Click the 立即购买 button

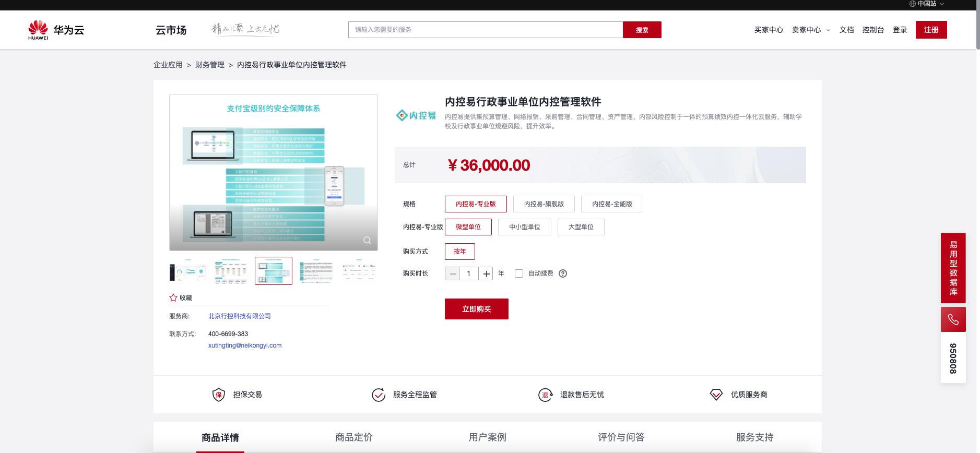point(477,309)
